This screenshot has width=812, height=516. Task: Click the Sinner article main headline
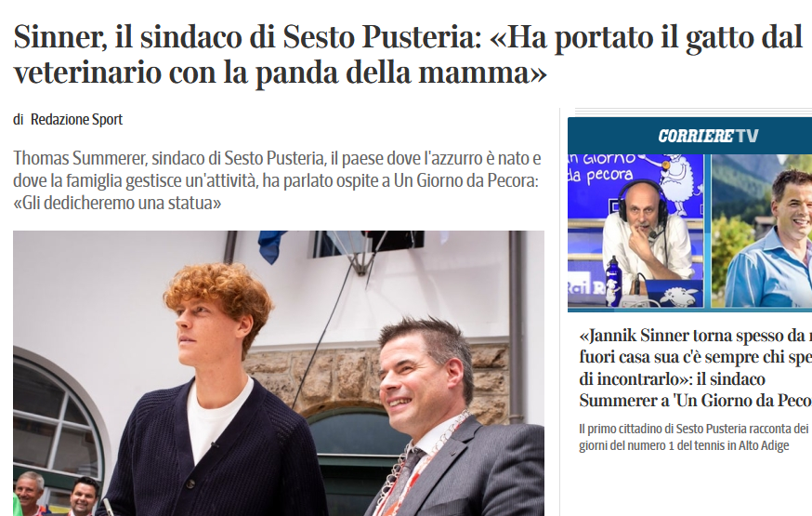click(x=408, y=55)
